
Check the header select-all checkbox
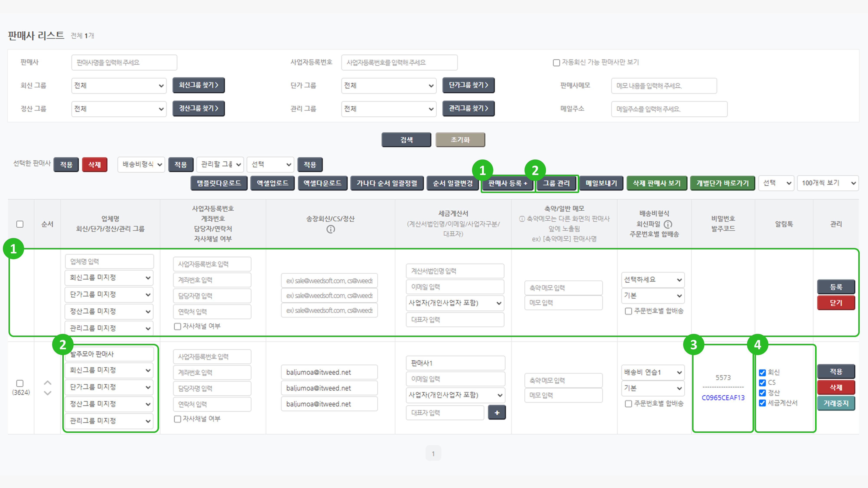[20, 224]
